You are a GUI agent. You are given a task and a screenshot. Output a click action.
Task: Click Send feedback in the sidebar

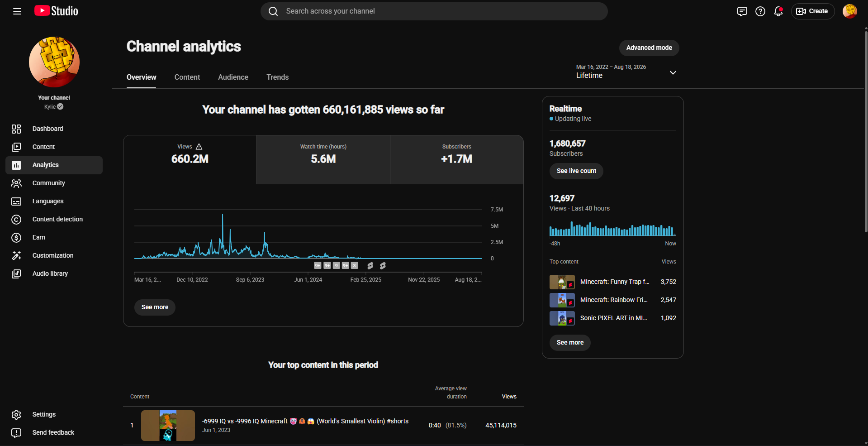coord(54,433)
